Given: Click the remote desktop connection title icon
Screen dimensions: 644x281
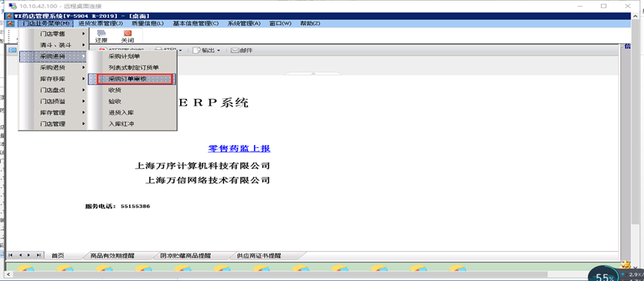Looking at the screenshot, I should [x=13, y=6].
